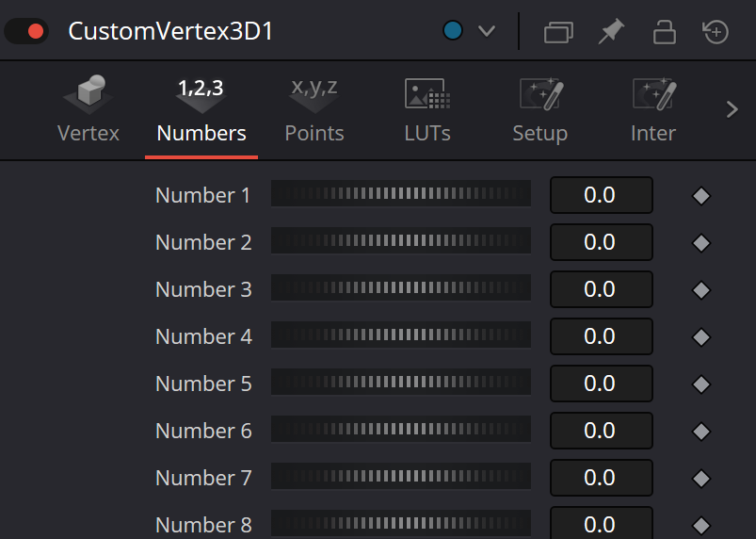The width and height of the screenshot is (756, 539).
Task: Click the CustomVertex3D1 node name
Action: 170,31
